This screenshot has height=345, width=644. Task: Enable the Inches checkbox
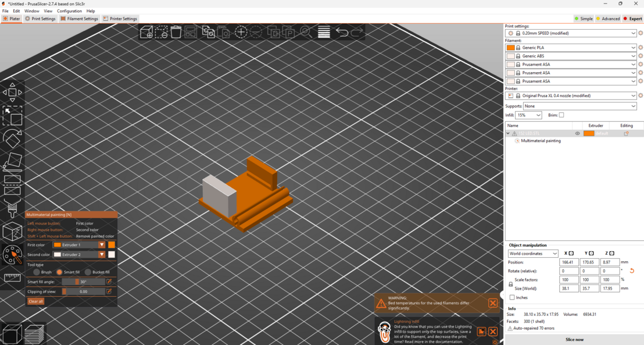coord(511,297)
